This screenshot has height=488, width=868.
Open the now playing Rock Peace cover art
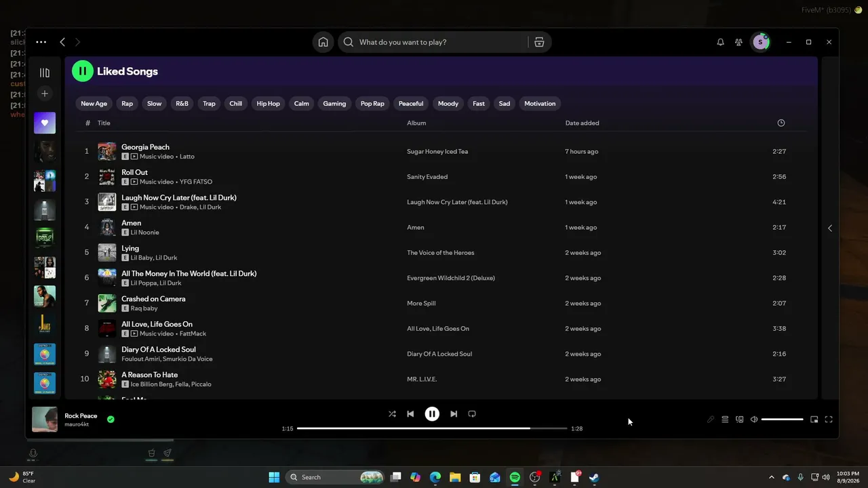45,420
